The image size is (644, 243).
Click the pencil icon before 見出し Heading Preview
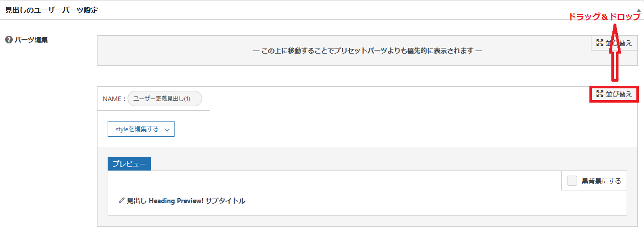pyautogui.click(x=121, y=201)
